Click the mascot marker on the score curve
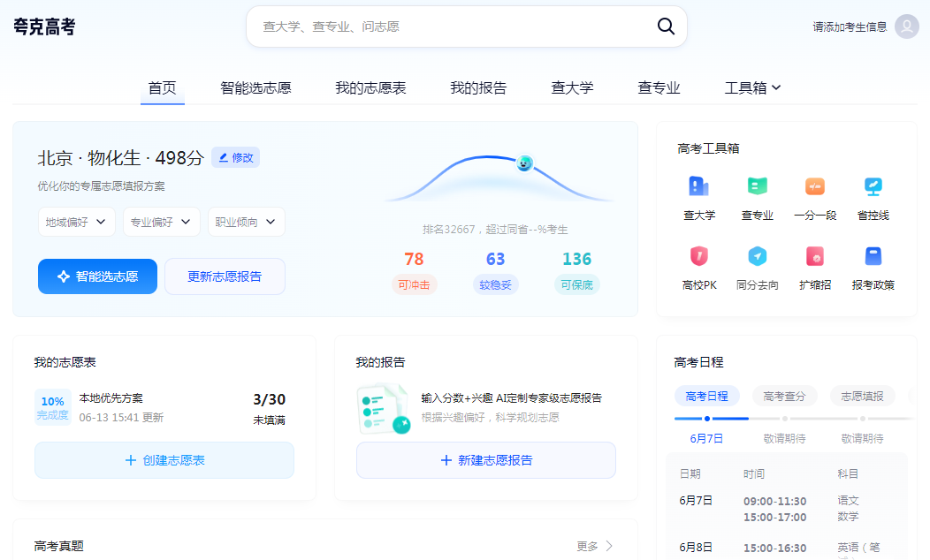The width and height of the screenshot is (930, 560). tap(524, 163)
